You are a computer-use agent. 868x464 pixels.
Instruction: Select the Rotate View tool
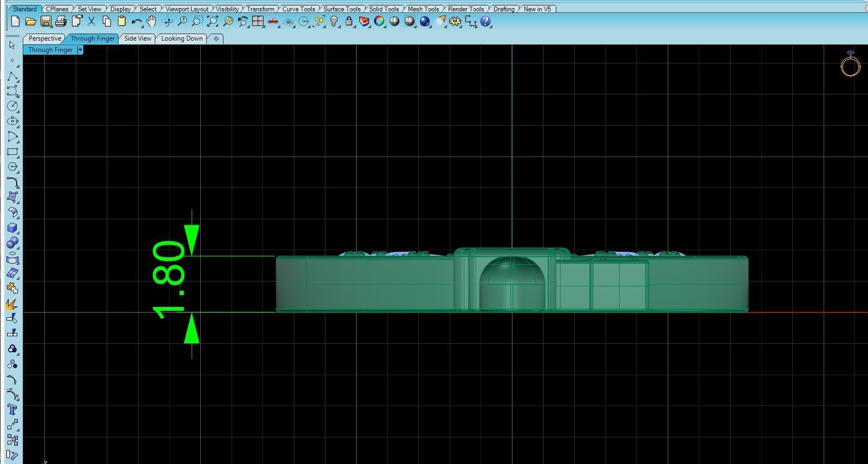tap(167, 22)
